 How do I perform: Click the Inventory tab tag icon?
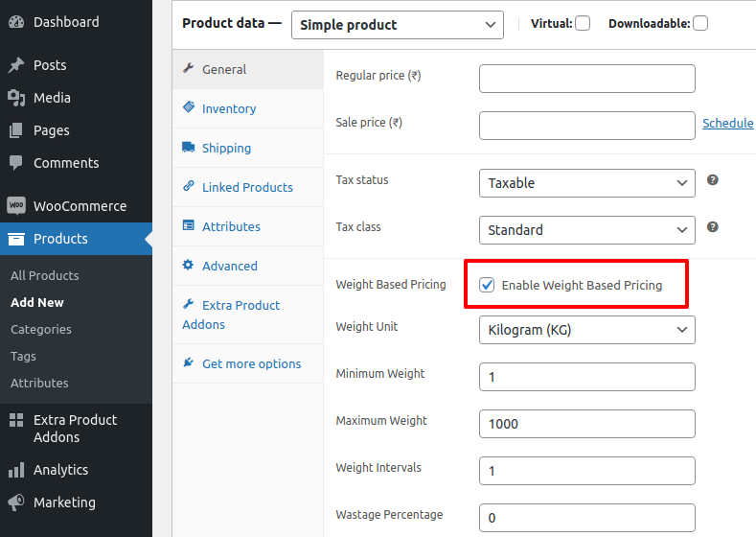189,107
